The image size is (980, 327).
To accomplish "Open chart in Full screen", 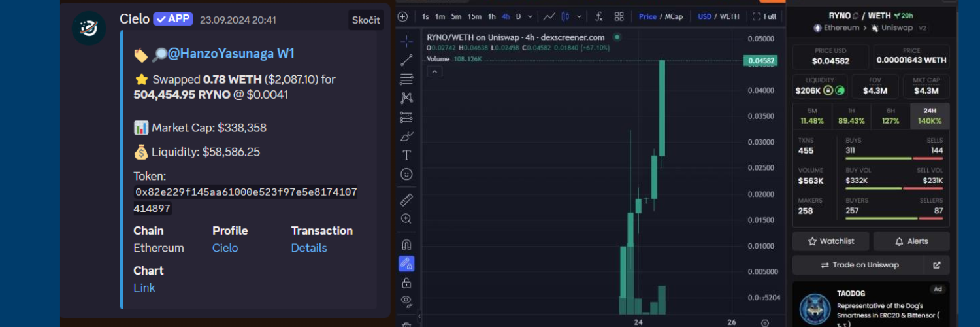I will point(764,16).
